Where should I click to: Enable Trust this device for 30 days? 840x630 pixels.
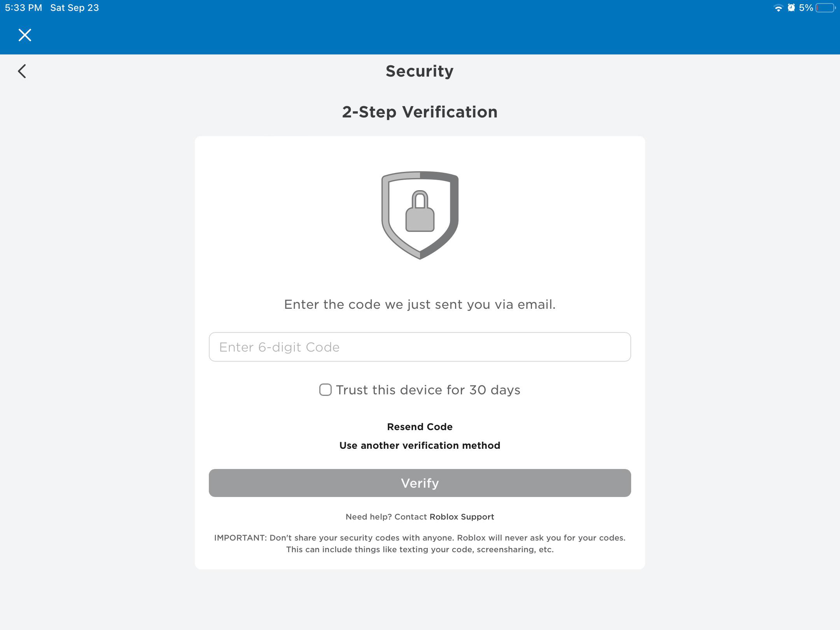point(325,390)
